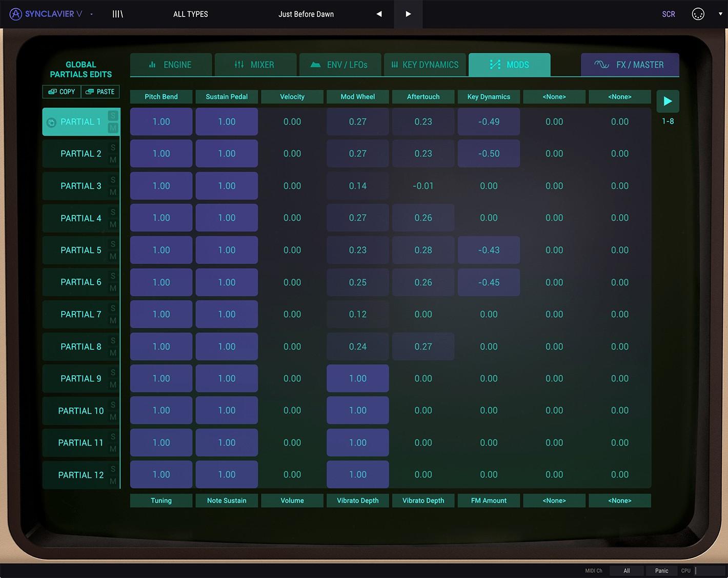728x578 pixels.
Task: Solo Partial 1 with its S toggle
Action: [x=113, y=116]
